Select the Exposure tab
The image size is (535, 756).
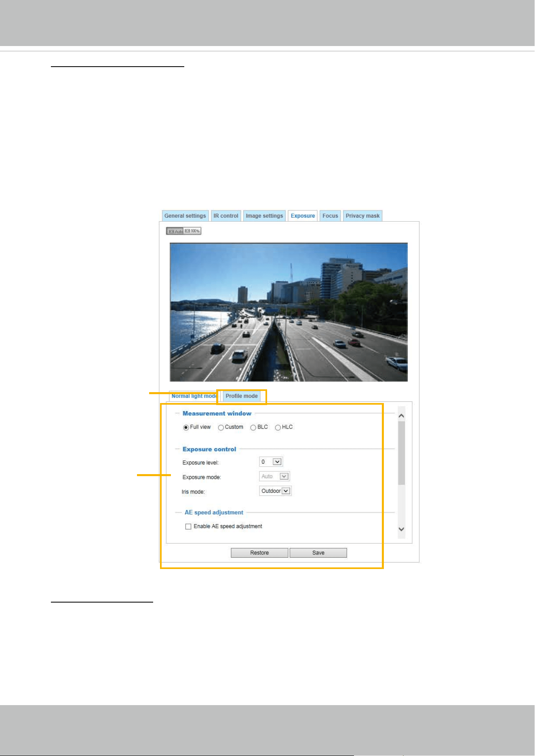[x=303, y=216]
